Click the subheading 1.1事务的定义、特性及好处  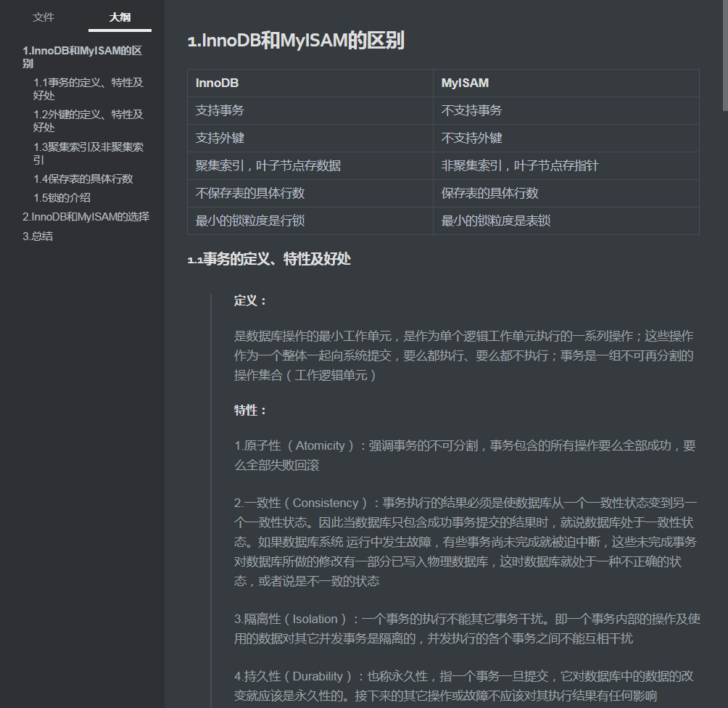tap(269, 259)
